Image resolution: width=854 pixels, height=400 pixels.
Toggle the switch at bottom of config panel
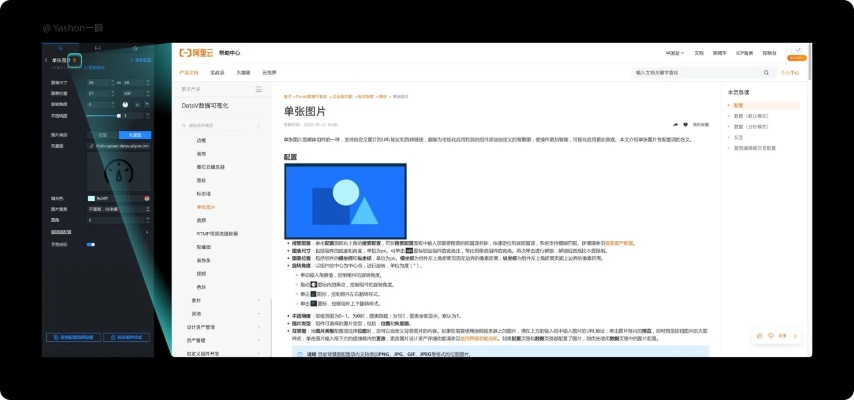click(91, 243)
